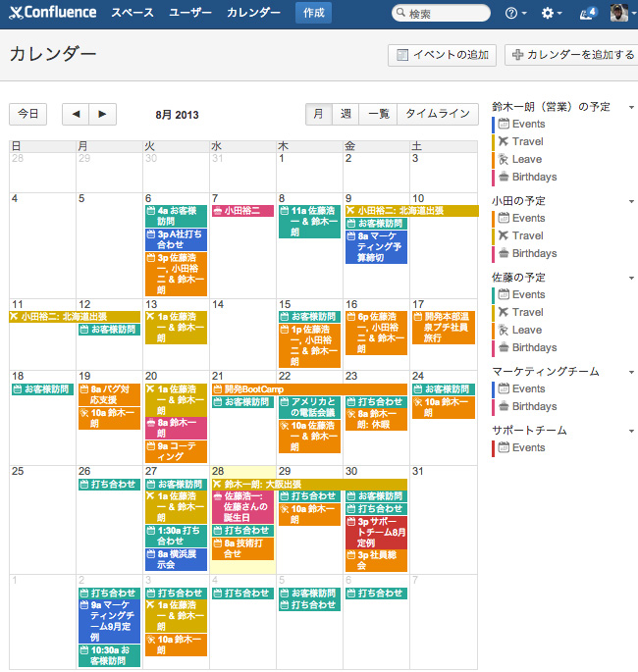Open 8a マーケティング予算締切 event
638x672 pixels.
(377, 247)
